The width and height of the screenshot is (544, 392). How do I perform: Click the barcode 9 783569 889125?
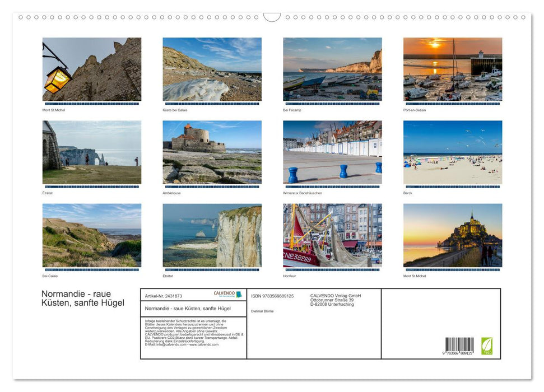click(459, 346)
